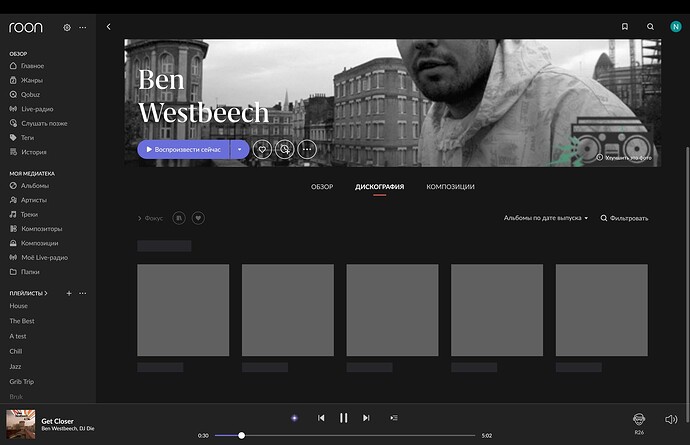The image size is (690, 445).
Task: Click Воспроизвести сейчас button
Action: [x=184, y=150]
